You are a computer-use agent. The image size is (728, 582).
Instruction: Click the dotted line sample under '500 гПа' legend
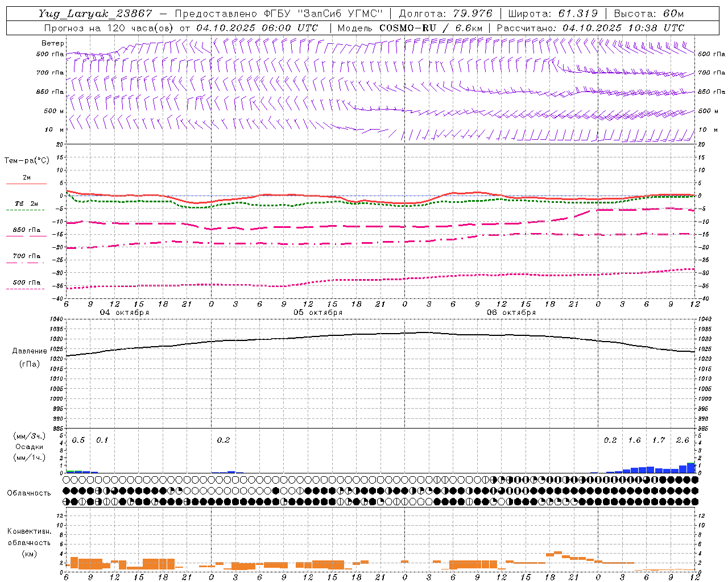[26, 289]
